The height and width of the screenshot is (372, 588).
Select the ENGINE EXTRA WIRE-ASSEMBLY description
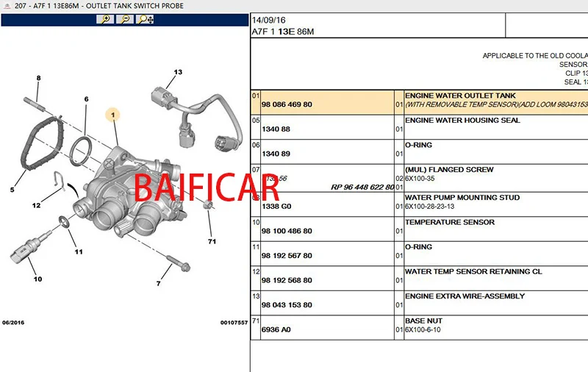(x=465, y=296)
